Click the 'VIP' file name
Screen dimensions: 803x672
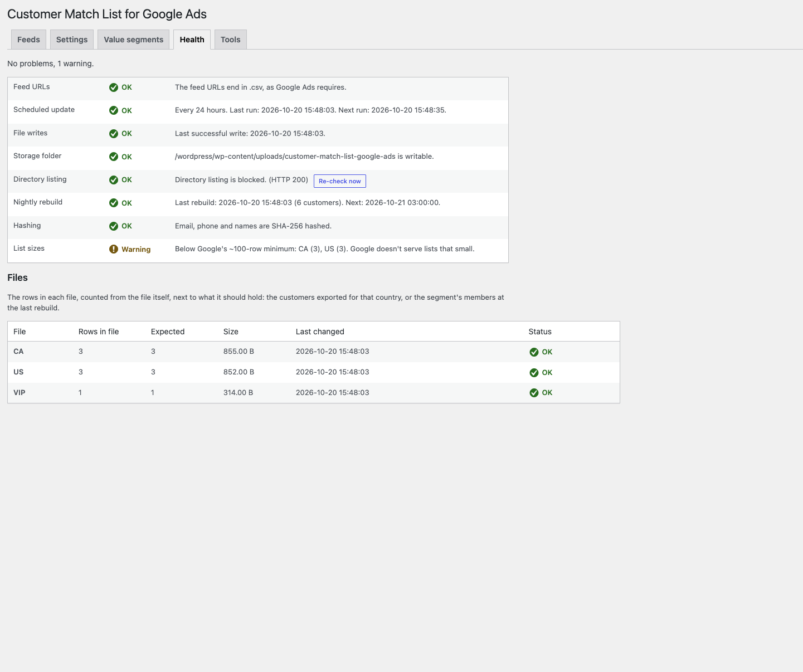pyautogui.click(x=20, y=393)
